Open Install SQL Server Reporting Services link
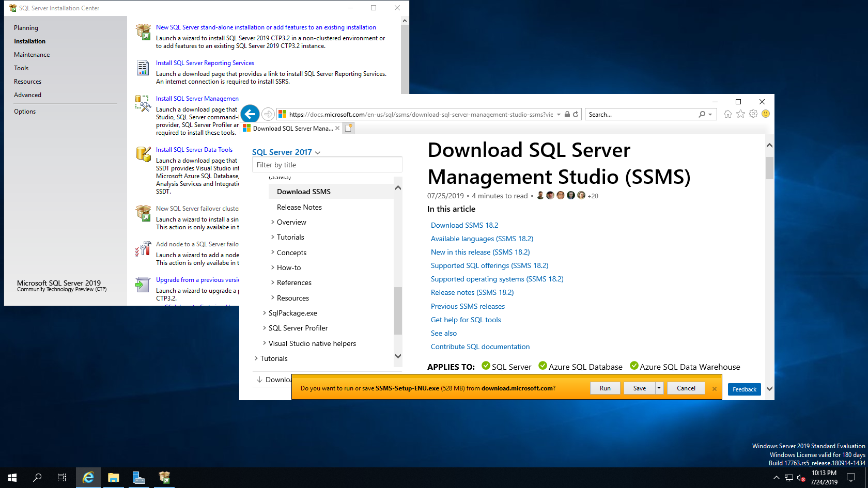This screenshot has width=868, height=488. click(205, 63)
